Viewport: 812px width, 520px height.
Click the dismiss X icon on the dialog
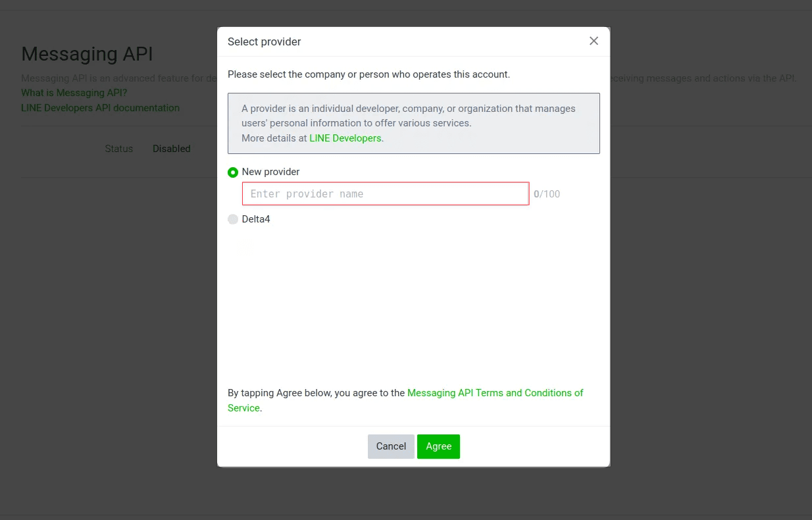coord(594,41)
